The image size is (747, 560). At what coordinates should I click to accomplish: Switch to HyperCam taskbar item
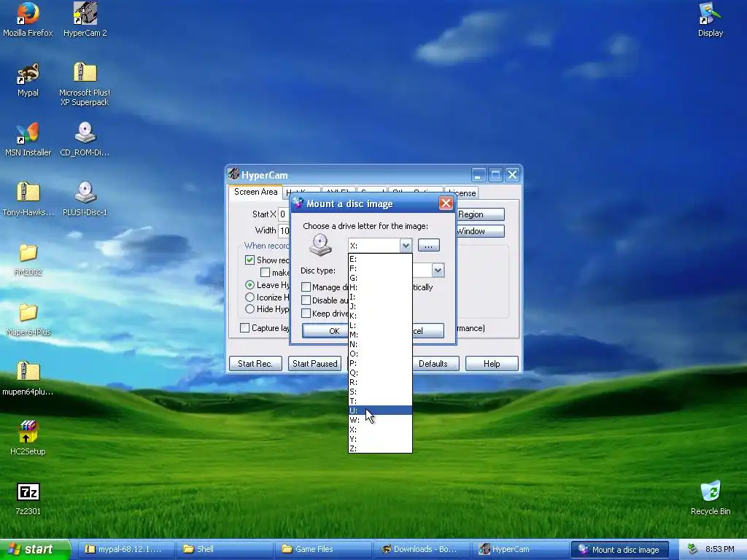(519, 549)
